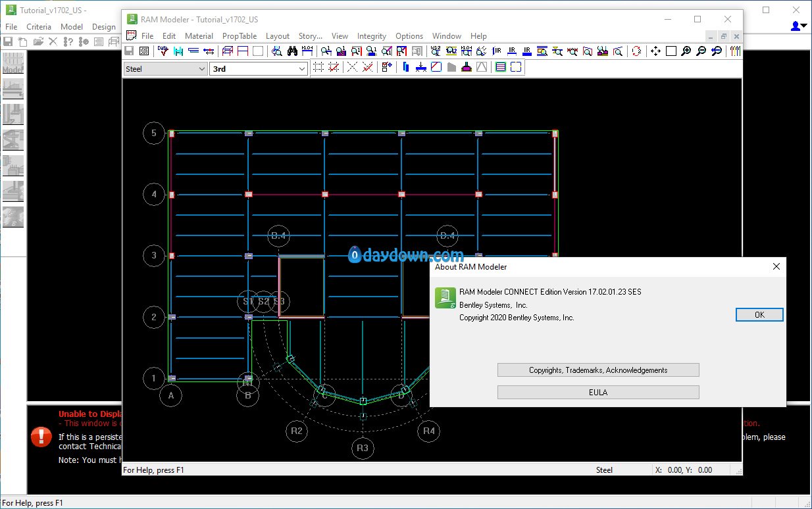This screenshot has height=509, width=812.
Task: Click OK in About RAM Modeler dialog
Action: coord(759,315)
